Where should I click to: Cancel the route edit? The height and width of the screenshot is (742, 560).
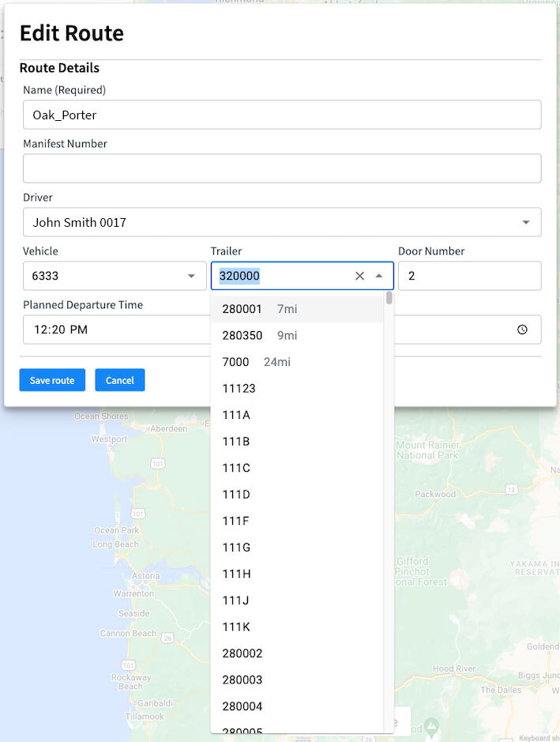(120, 380)
